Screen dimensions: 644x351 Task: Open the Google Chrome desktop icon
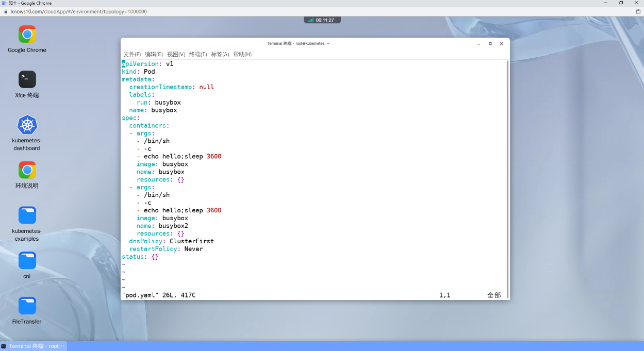click(27, 39)
